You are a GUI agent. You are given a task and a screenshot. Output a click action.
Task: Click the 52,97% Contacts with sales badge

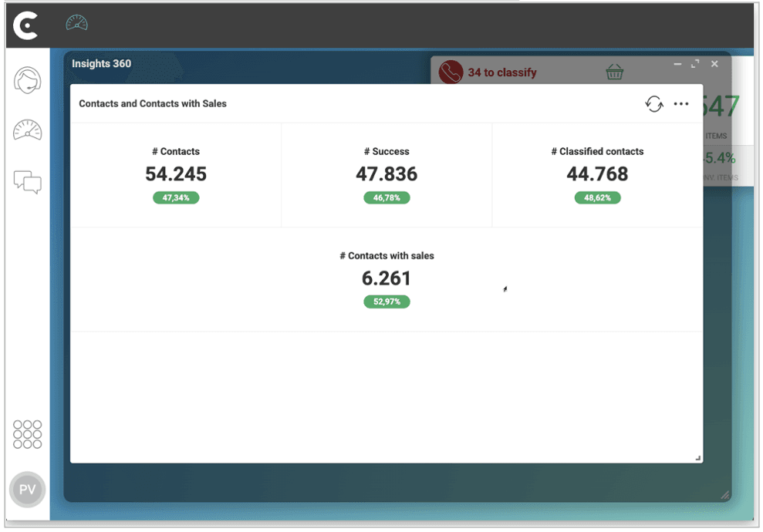pyautogui.click(x=387, y=302)
